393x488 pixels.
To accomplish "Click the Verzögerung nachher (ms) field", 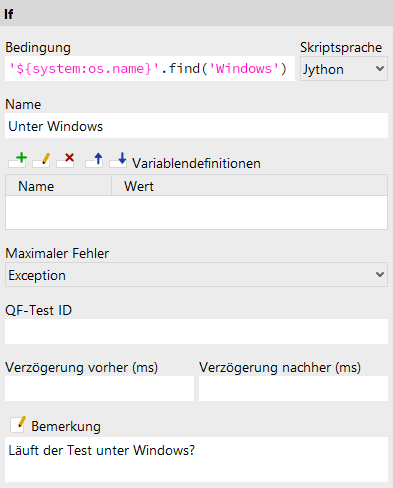I will (293, 389).
